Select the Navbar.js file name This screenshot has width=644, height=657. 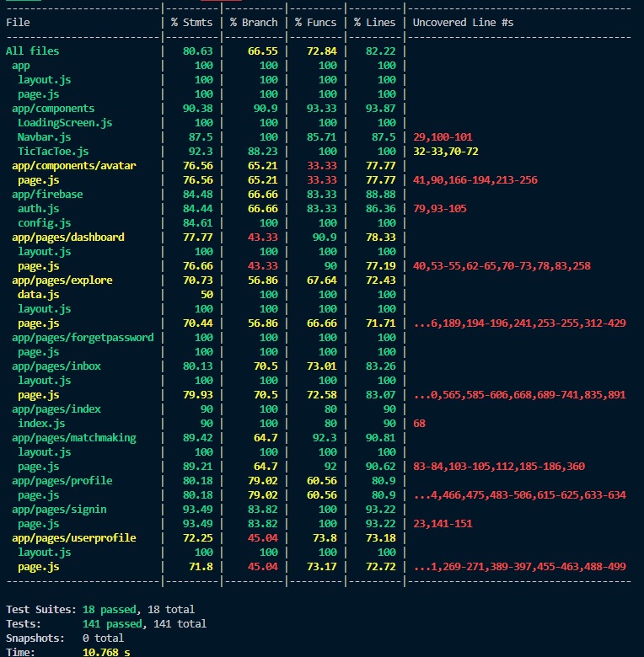coord(44,137)
